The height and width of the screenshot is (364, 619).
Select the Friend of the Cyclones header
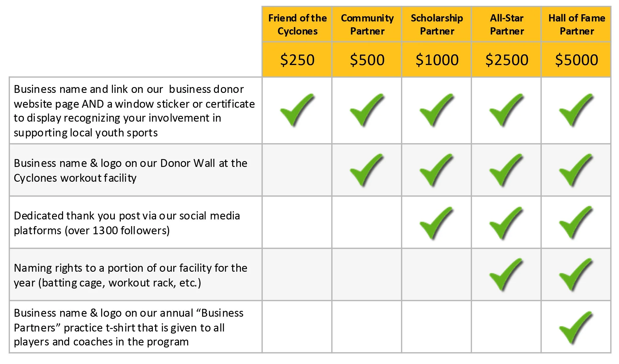coord(297,24)
